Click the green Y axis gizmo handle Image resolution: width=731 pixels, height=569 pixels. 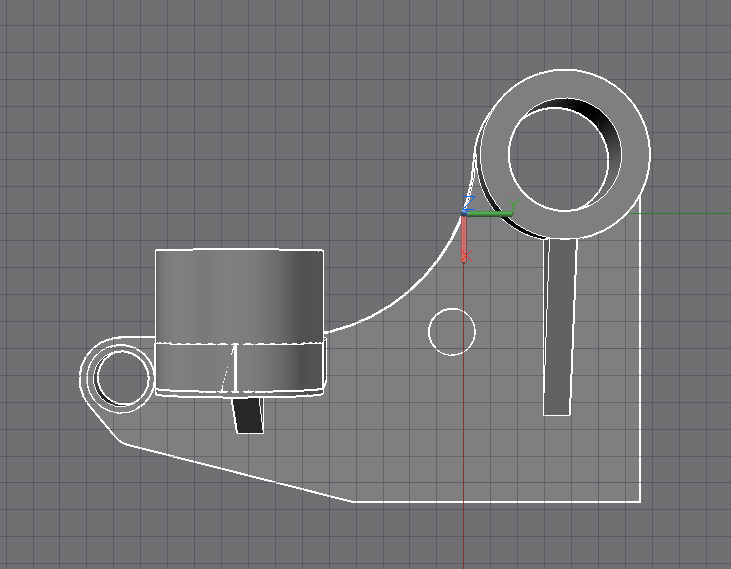(489, 214)
